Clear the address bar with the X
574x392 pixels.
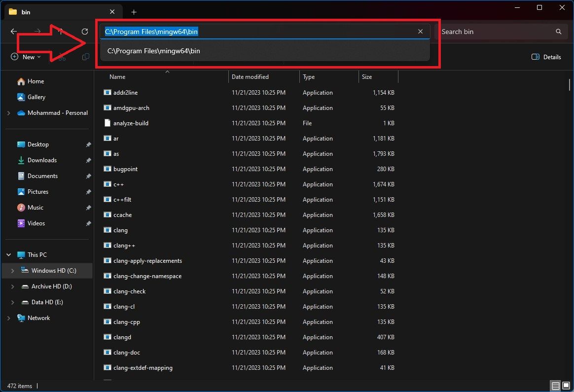420,32
